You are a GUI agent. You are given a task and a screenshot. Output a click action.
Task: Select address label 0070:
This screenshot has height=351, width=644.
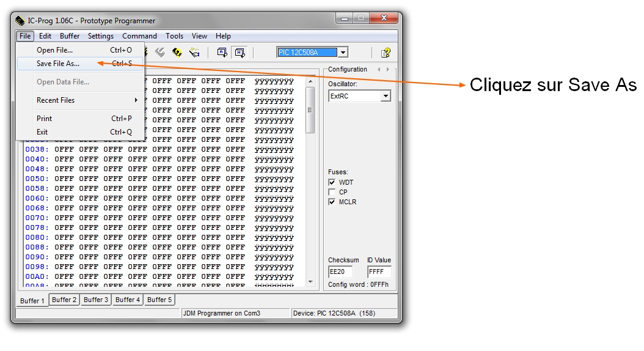point(37,218)
